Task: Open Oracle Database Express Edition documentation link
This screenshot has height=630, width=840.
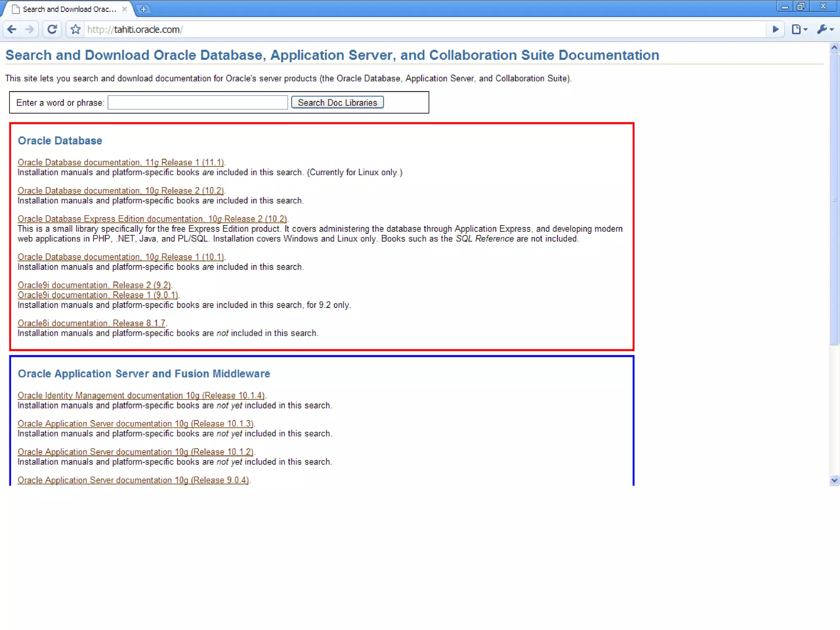Action: [x=152, y=219]
